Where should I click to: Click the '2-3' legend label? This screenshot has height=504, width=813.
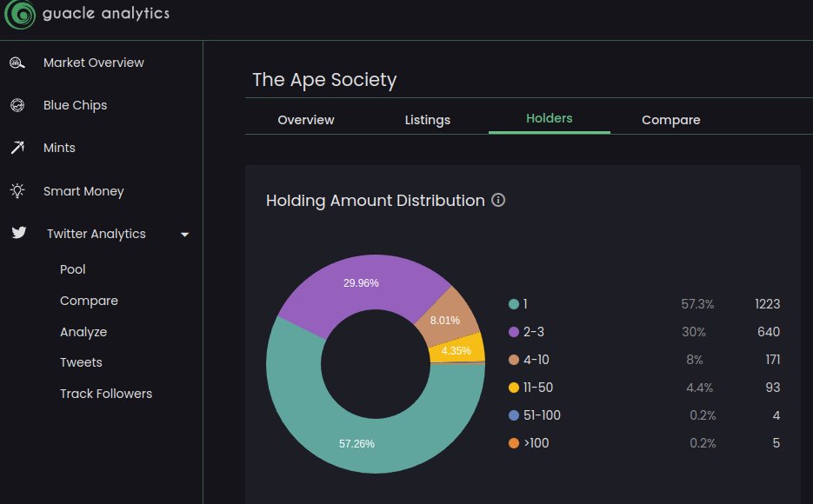click(534, 332)
